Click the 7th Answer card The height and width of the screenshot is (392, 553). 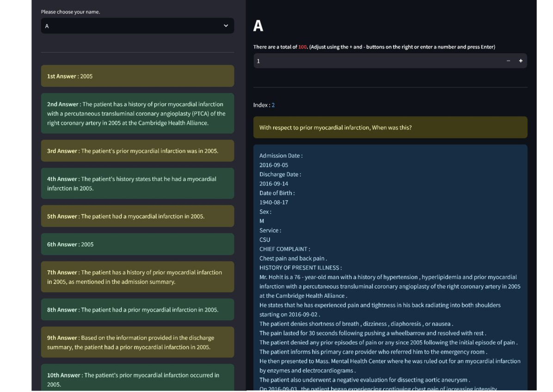click(137, 277)
